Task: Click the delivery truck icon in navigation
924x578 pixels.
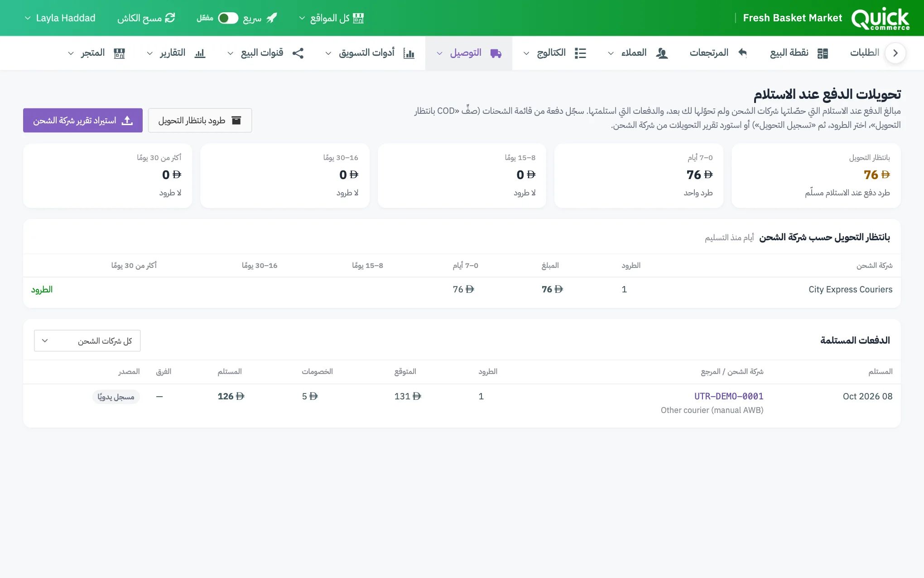Action: point(496,53)
